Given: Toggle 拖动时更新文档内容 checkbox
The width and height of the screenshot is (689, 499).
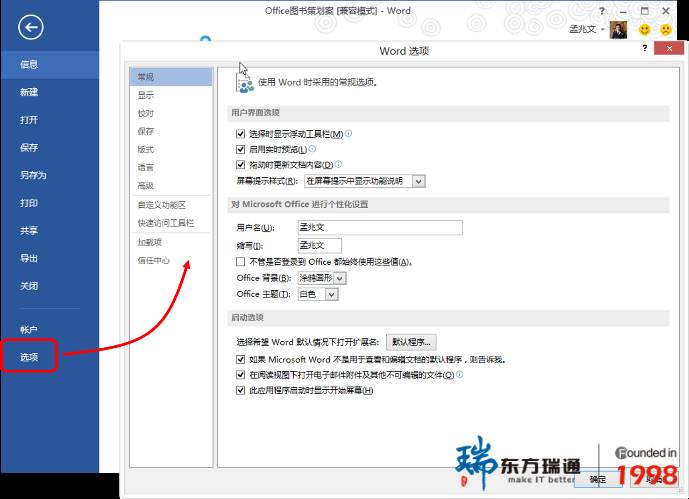Looking at the screenshot, I should click(x=240, y=164).
